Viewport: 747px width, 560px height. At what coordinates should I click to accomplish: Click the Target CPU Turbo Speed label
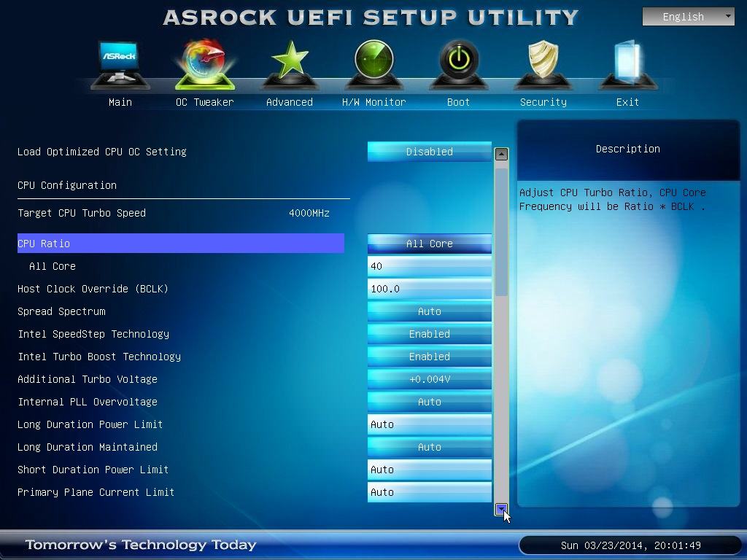[82, 213]
